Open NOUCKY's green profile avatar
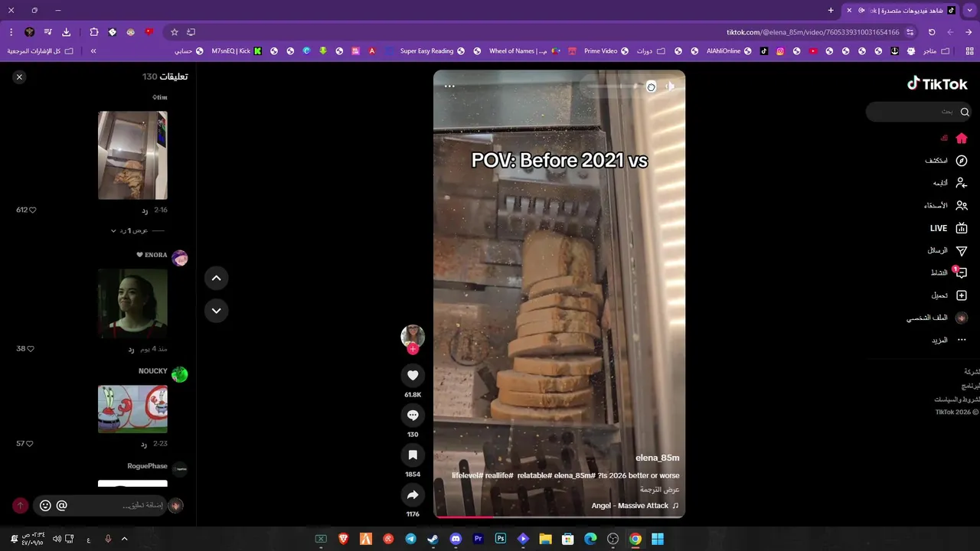The image size is (980, 551). click(x=179, y=374)
